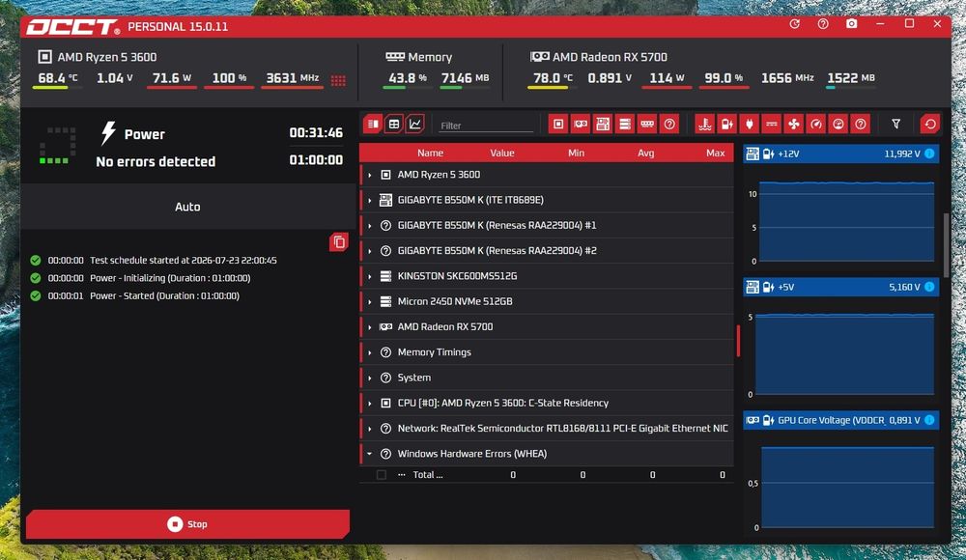966x560 pixels.
Task: Reset the sensor min/max statistics
Action: pos(929,125)
